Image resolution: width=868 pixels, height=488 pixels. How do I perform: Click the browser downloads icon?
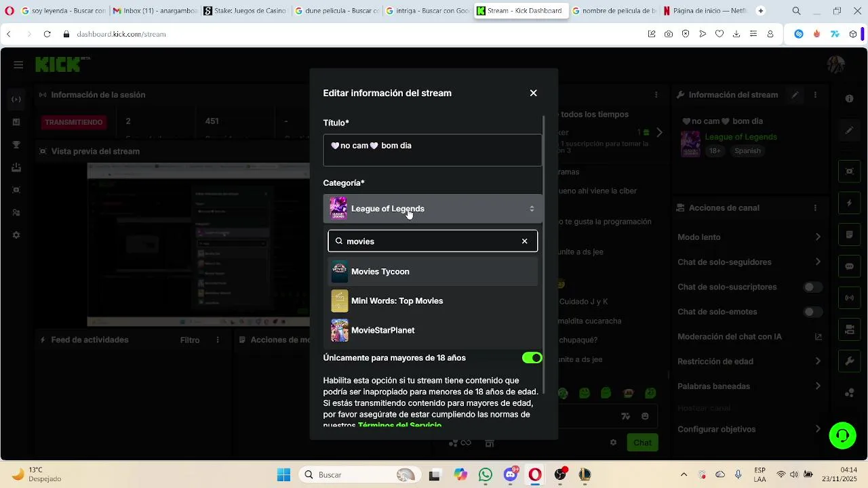tap(736, 34)
